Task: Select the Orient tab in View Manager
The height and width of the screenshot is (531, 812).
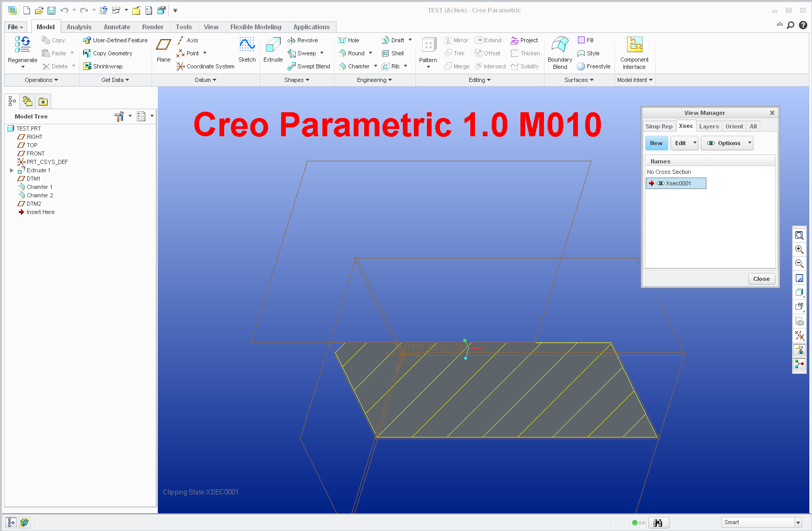Action: coord(734,126)
